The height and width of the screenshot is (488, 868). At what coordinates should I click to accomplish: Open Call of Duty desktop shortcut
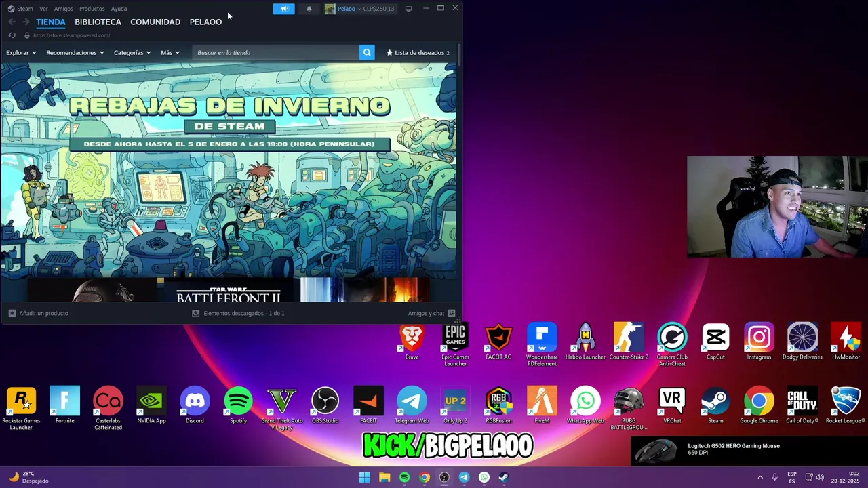tap(802, 405)
